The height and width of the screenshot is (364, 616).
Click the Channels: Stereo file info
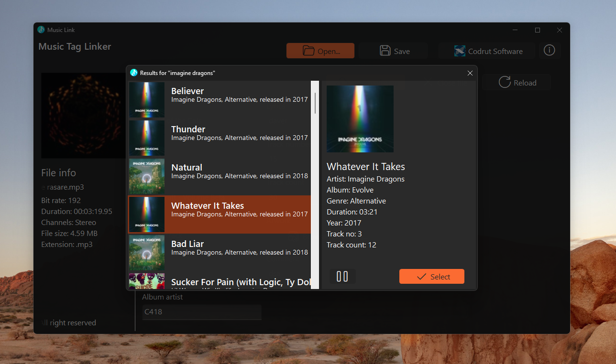coord(68,223)
